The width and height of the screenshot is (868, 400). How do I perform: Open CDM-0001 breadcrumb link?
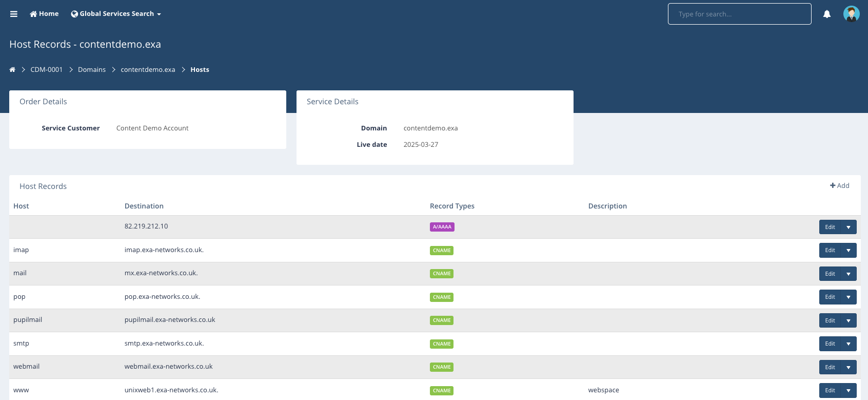click(x=47, y=70)
